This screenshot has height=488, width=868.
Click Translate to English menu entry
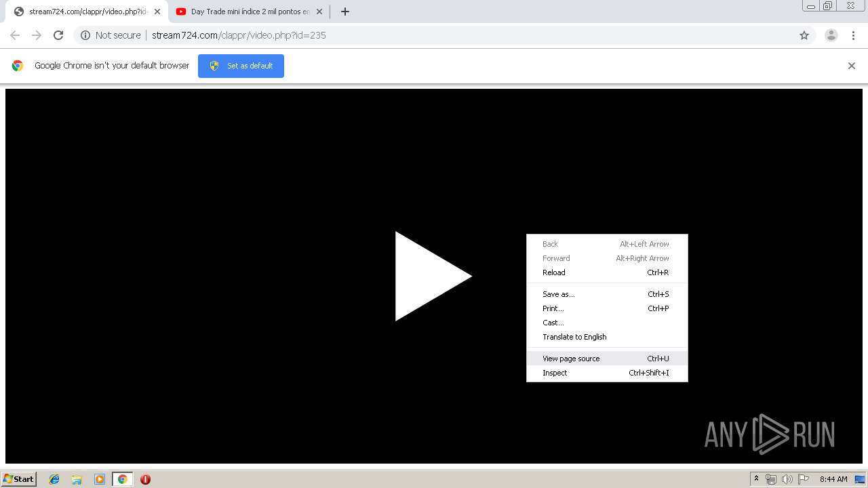607,337
